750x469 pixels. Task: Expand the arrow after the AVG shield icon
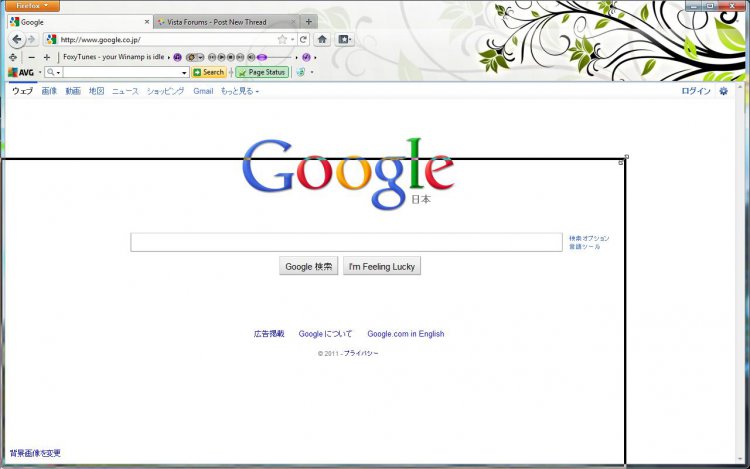coord(312,72)
